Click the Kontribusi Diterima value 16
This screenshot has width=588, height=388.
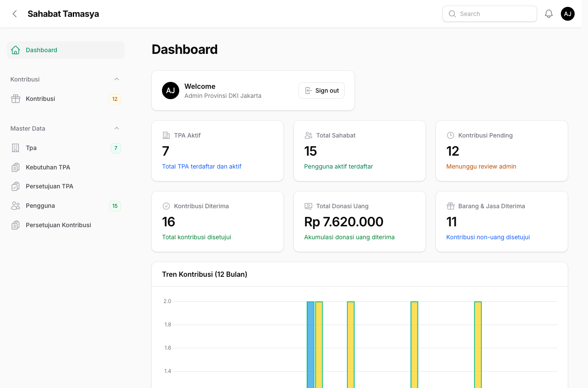pos(168,222)
